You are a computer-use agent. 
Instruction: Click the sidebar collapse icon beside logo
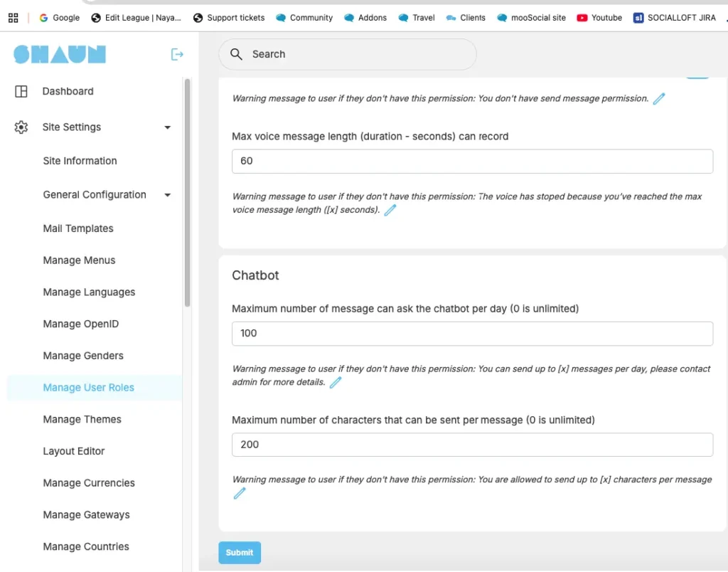(x=177, y=55)
